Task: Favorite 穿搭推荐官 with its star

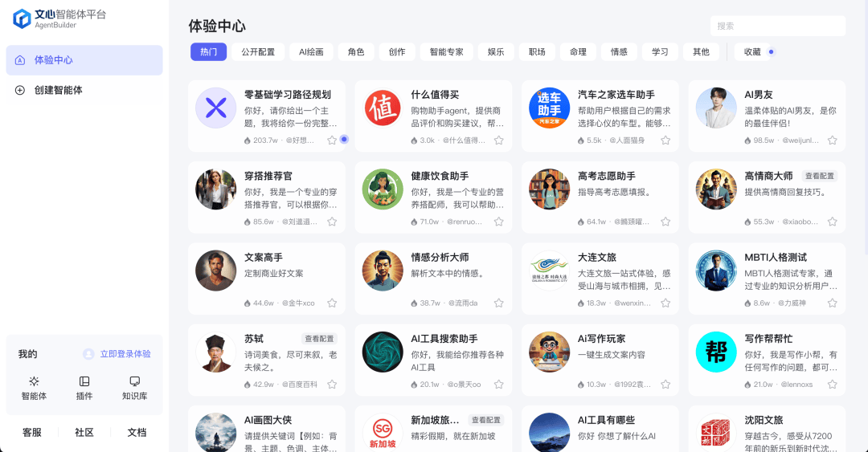Action: [332, 222]
